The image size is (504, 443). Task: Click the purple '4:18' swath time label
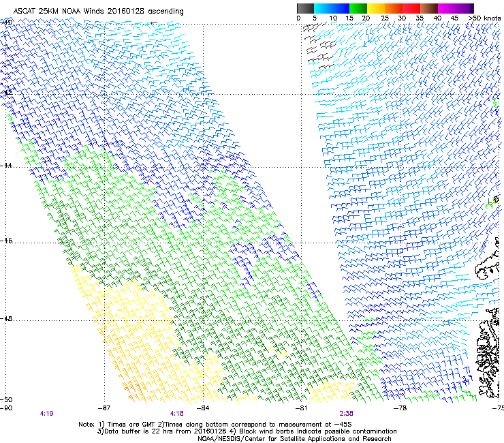[x=177, y=414]
